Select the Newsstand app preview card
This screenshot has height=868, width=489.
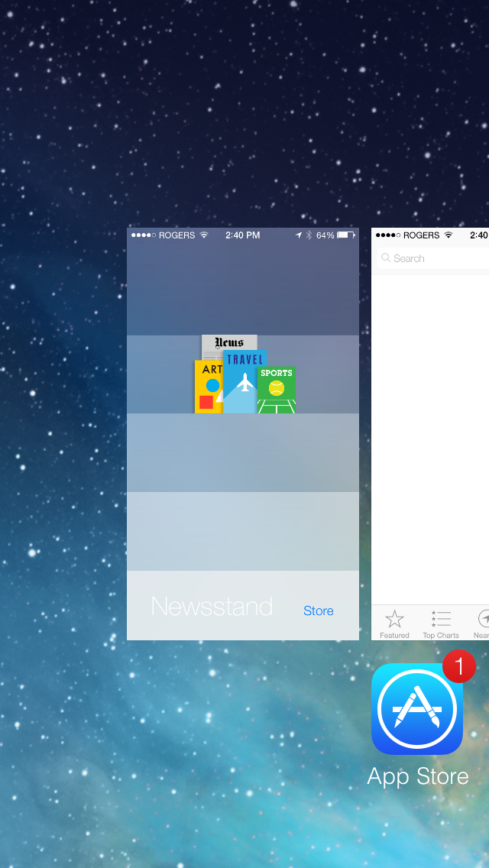point(242,434)
